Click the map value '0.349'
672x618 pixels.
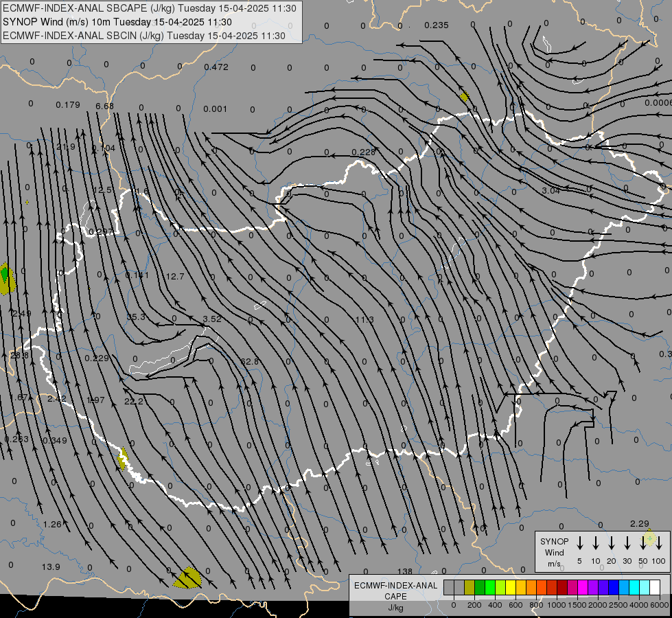tap(55, 440)
